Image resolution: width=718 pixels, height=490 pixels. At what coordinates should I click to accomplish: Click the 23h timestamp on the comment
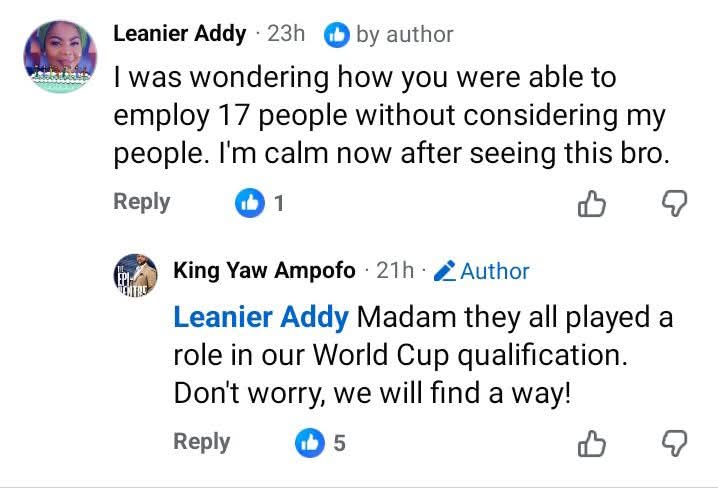click(x=286, y=34)
